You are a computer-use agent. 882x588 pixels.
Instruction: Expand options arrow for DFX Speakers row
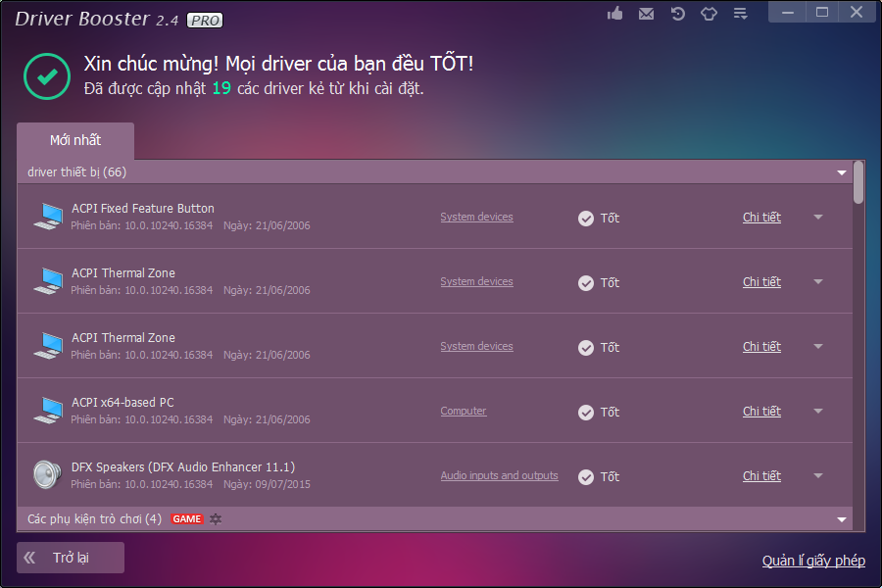click(818, 476)
